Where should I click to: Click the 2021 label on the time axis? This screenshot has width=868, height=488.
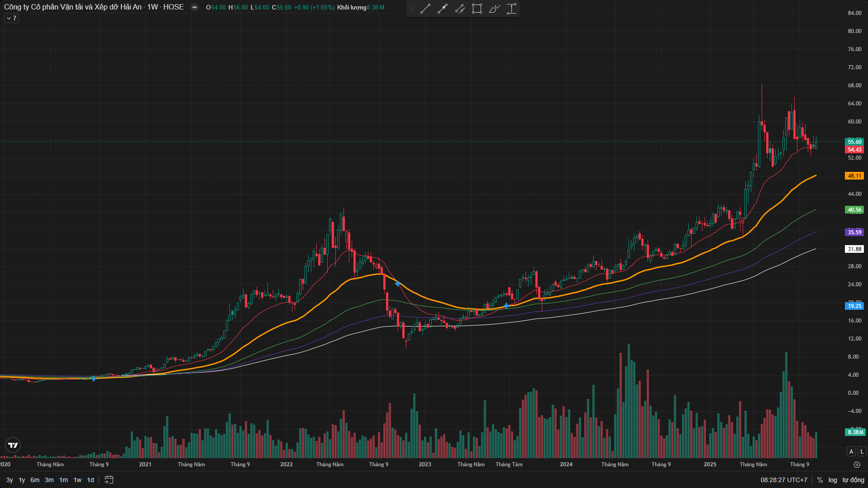145,464
